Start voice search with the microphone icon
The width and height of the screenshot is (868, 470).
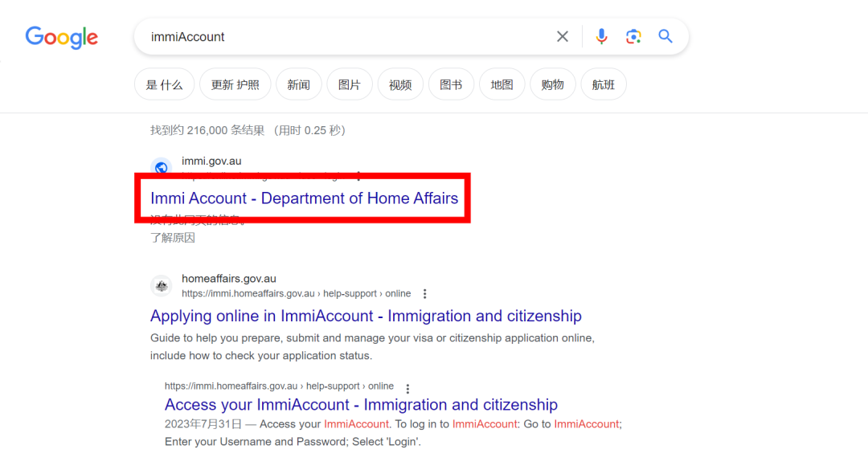[601, 36]
